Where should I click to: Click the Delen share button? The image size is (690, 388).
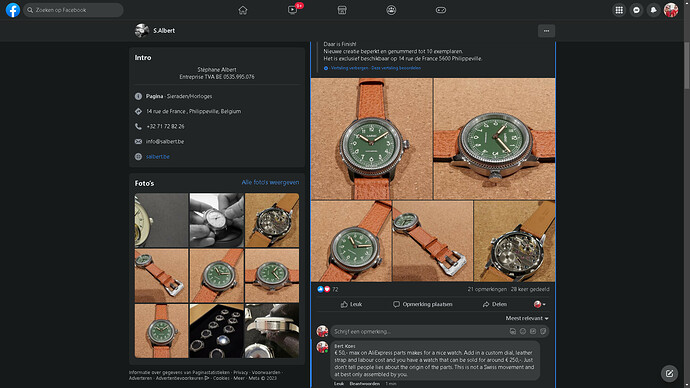[495, 304]
